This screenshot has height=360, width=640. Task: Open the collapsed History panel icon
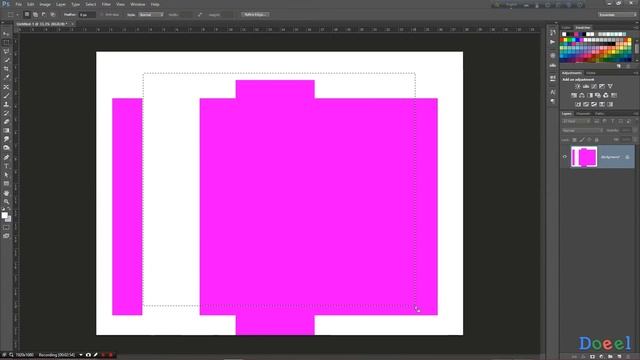point(553,33)
